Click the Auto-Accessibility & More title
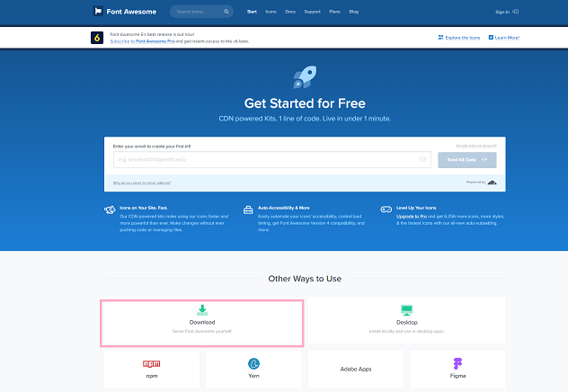Screen dimensions: 568x392 pyautogui.click(x=284, y=208)
